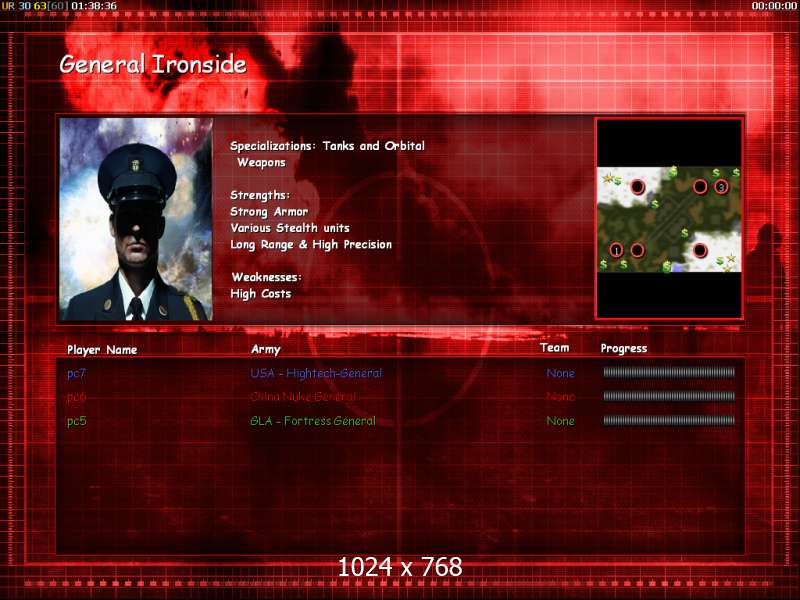
Task: Select player name 'pc7'
Action: click(x=77, y=373)
